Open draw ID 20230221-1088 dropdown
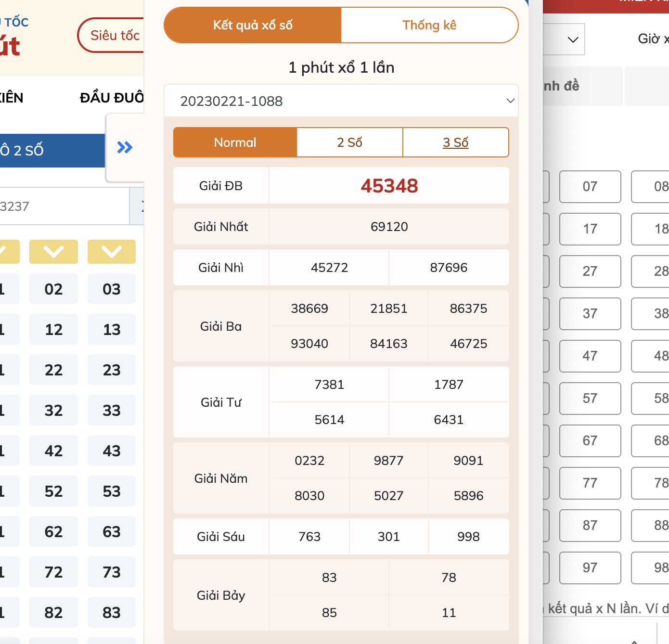Screen dimensions: 669x644 click(341, 101)
